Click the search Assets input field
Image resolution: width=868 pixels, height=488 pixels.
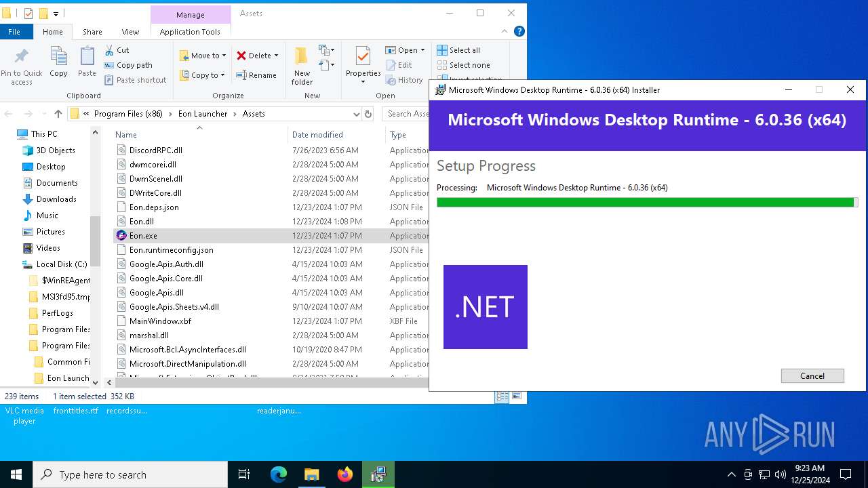[407, 114]
